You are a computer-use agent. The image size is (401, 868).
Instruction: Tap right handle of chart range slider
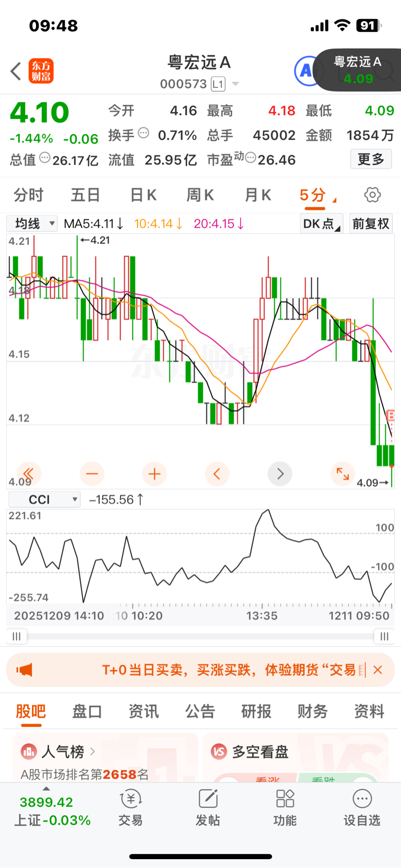click(384, 636)
